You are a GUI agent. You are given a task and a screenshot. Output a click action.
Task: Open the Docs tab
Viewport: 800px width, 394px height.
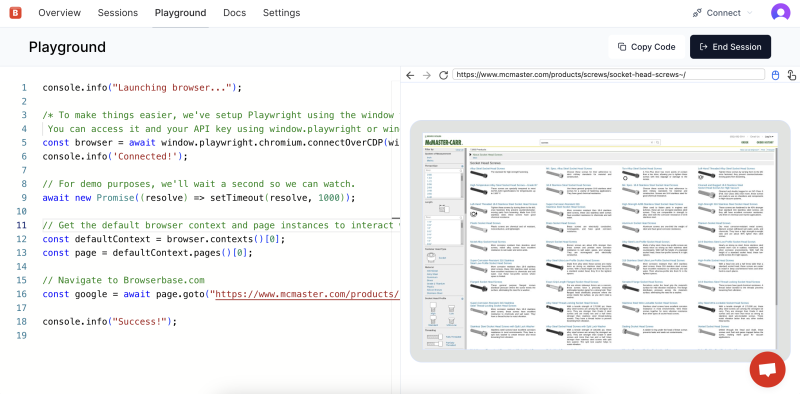pyautogui.click(x=235, y=13)
